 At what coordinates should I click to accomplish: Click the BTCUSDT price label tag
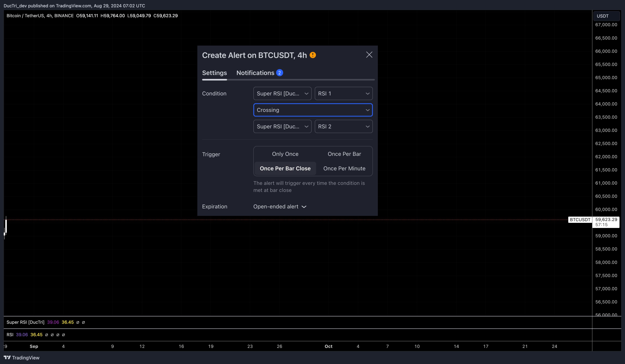[x=580, y=220]
